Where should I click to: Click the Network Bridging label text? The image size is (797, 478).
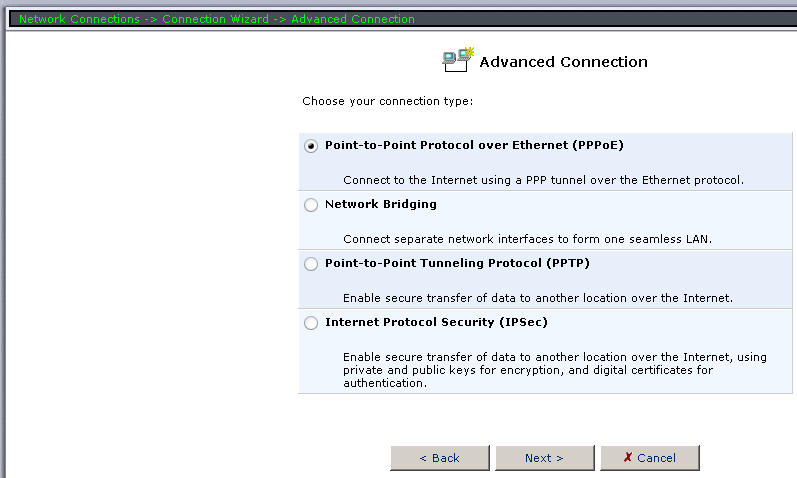click(x=381, y=204)
